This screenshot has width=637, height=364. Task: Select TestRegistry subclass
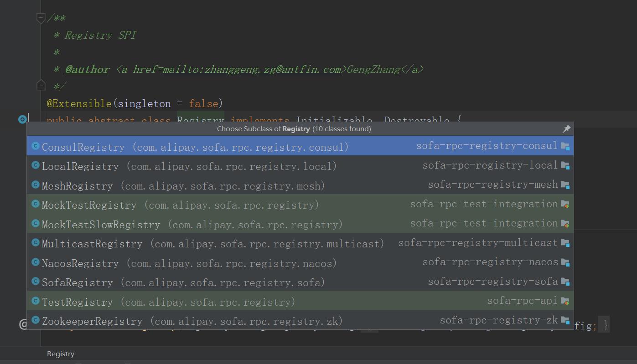(300, 301)
